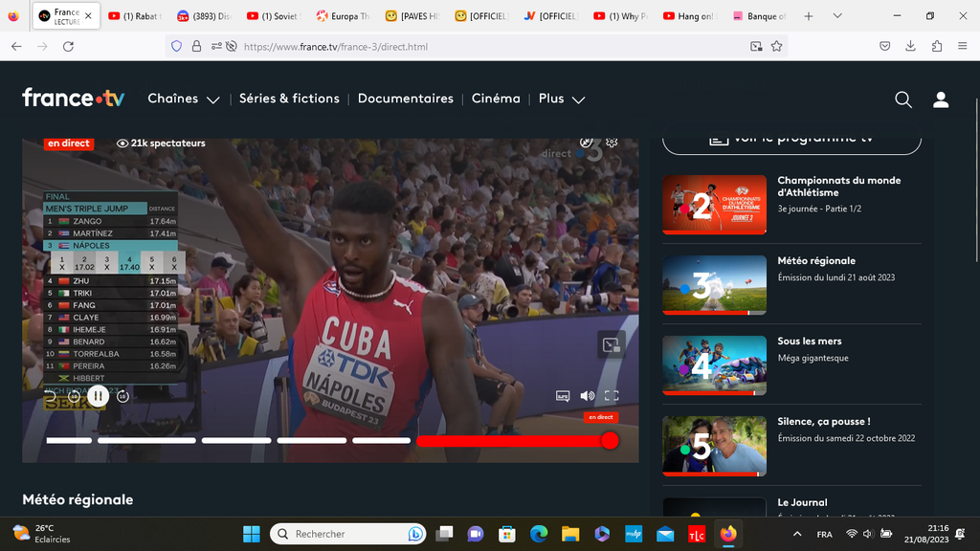Screen dimensions: 980x551
Task: Bookmark this page with the star
Action: [x=777, y=46]
